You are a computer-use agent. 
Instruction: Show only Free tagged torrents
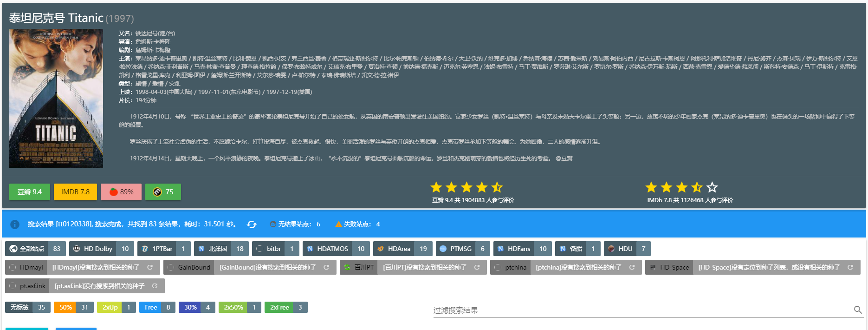157,307
